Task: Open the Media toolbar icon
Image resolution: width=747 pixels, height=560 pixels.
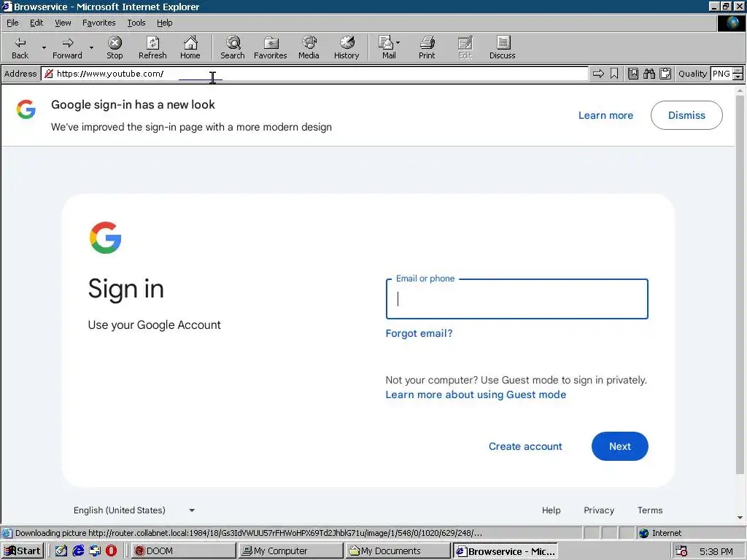Action: click(x=309, y=47)
